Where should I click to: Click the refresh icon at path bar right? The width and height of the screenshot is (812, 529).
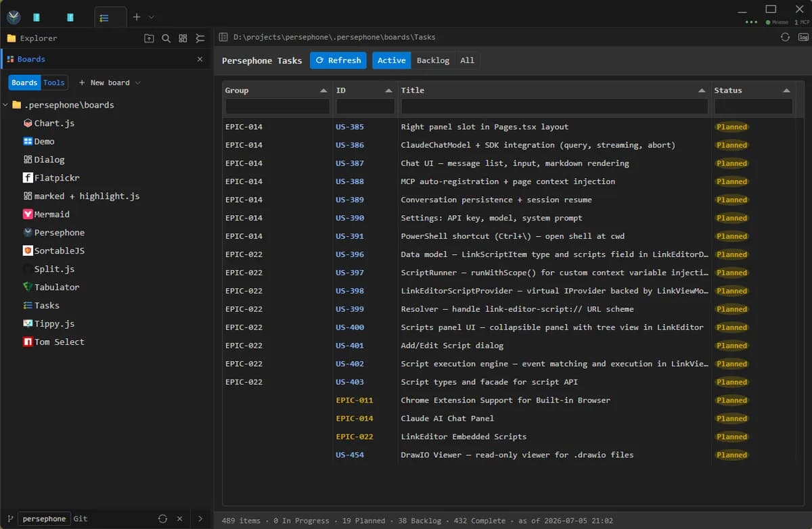[x=785, y=37]
